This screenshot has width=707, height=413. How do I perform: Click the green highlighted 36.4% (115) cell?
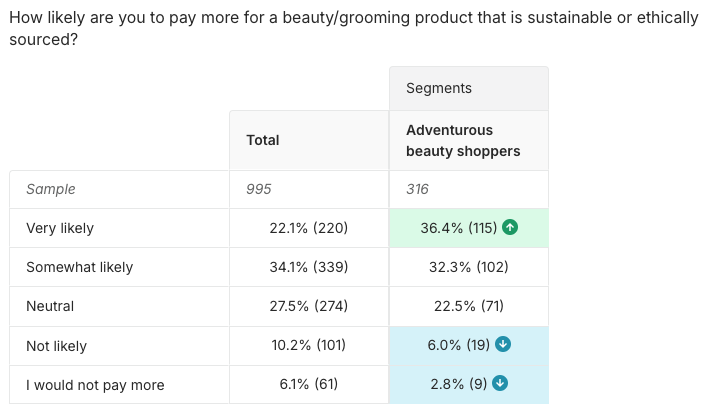(458, 228)
